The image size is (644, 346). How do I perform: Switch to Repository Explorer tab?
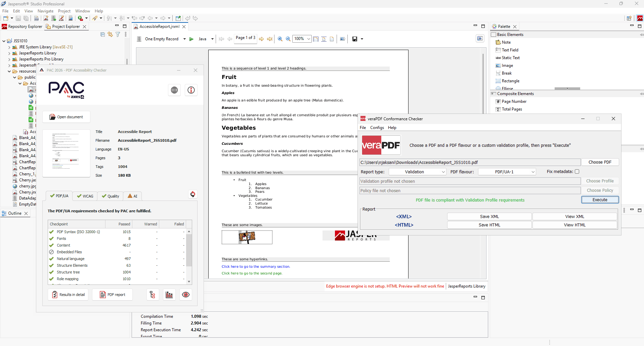[x=22, y=27]
